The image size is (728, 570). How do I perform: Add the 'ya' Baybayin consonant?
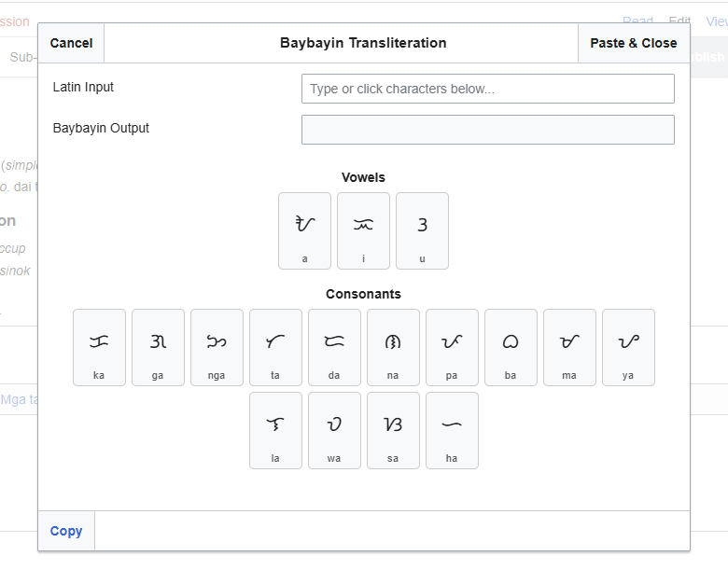point(628,347)
